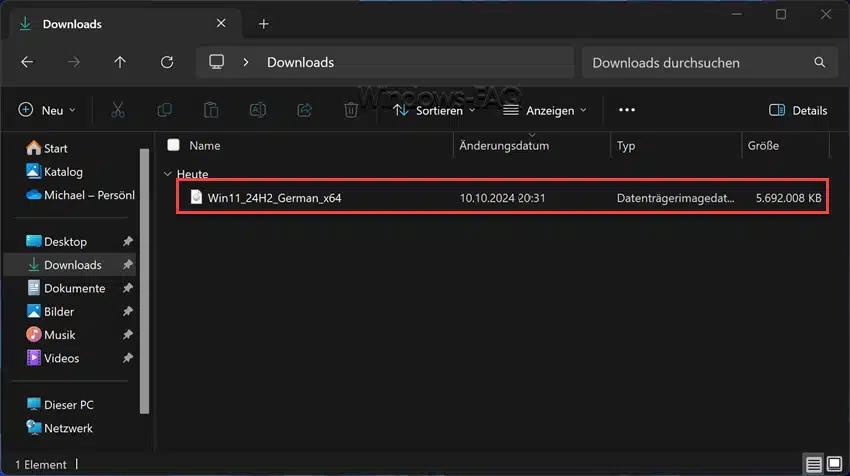Open the Anzeigen dropdown
Screen dimensions: 850x476
click(545, 110)
